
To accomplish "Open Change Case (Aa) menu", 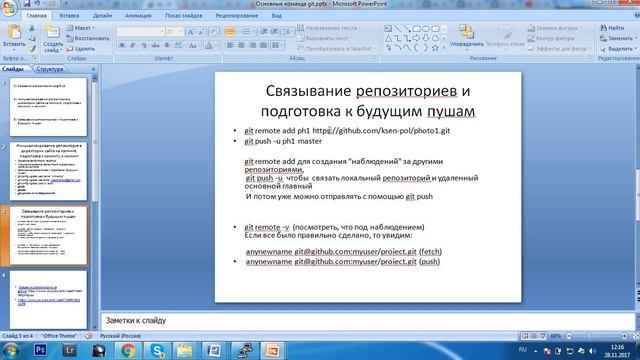I will (193, 45).
